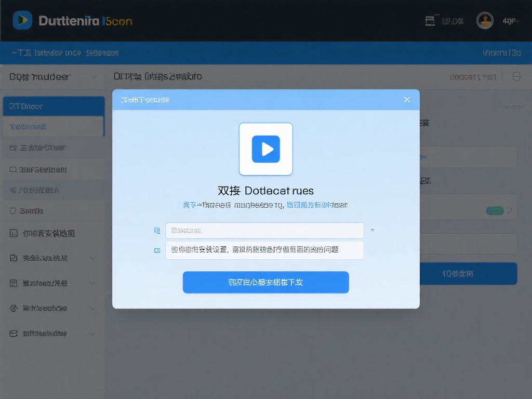Click inside the first dialog input field

point(265,230)
